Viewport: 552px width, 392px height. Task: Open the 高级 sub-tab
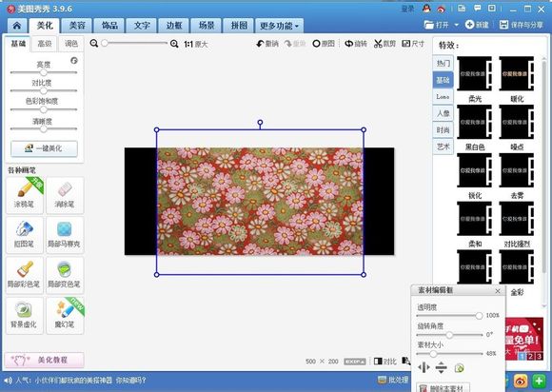pyautogui.click(x=45, y=44)
